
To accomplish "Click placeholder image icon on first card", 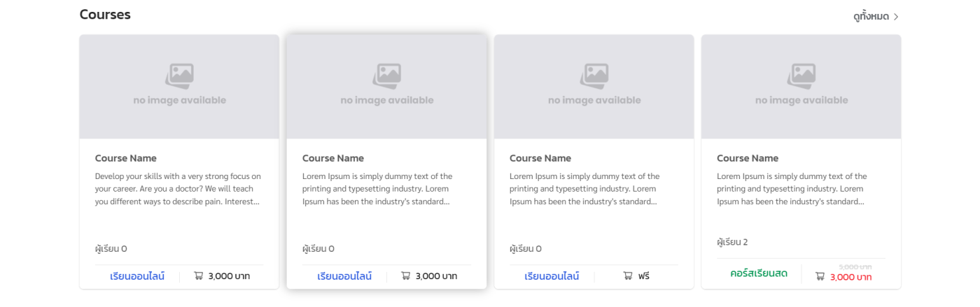I will point(179,76).
